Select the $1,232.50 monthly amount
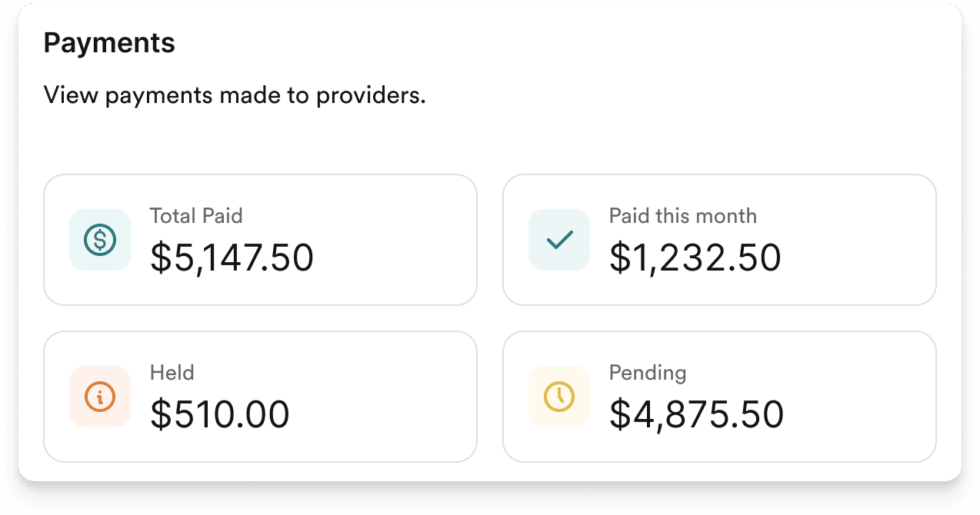 tap(695, 257)
